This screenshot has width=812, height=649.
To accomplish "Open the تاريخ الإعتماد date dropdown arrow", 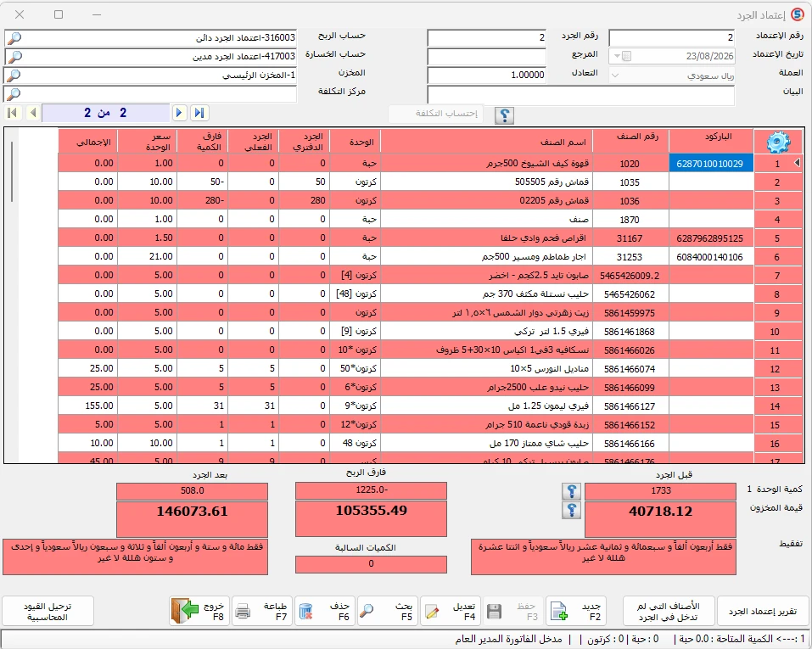I will click(617, 56).
